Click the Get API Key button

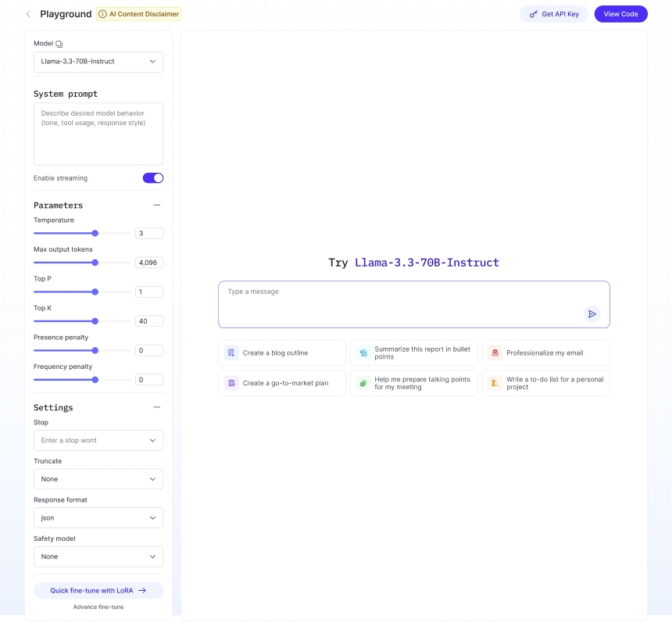[x=554, y=14]
